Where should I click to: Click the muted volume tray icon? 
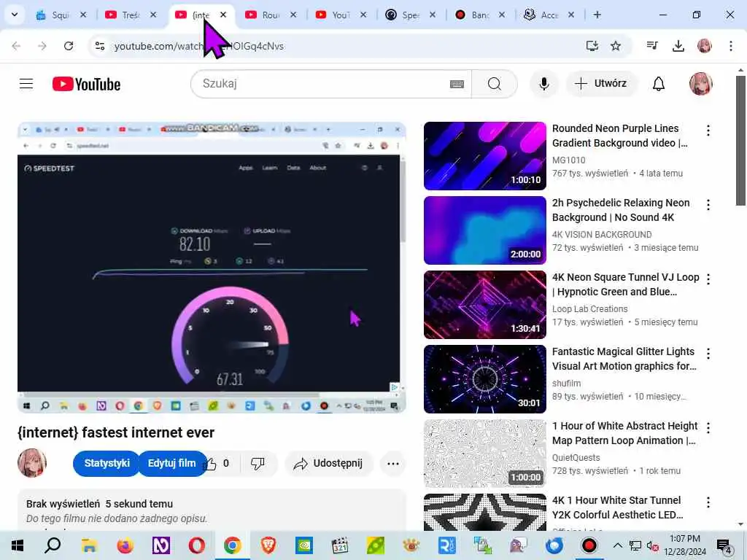(651, 545)
